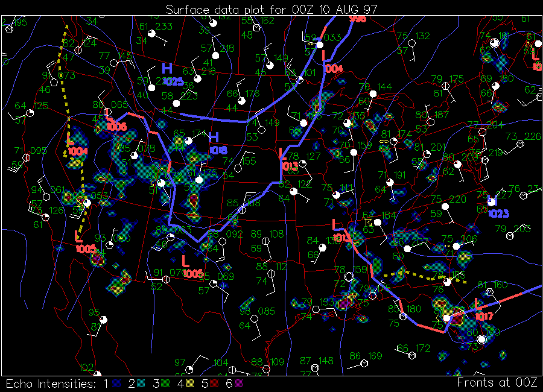
Task: Select station circle labeled 87 148
Action: coord(315,367)
